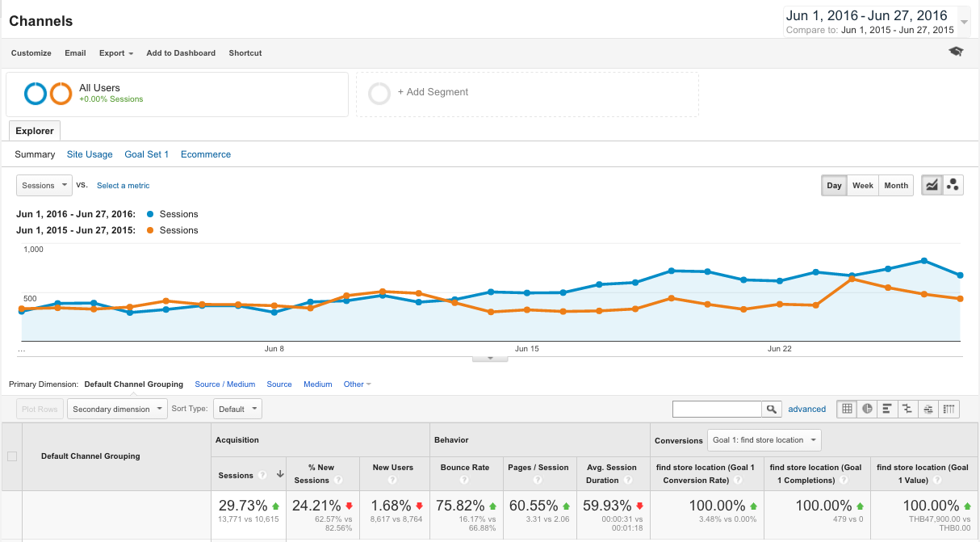This screenshot has width=980, height=542.
Task: Open the Goal 1 conversions dropdown
Action: pos(764,440)
